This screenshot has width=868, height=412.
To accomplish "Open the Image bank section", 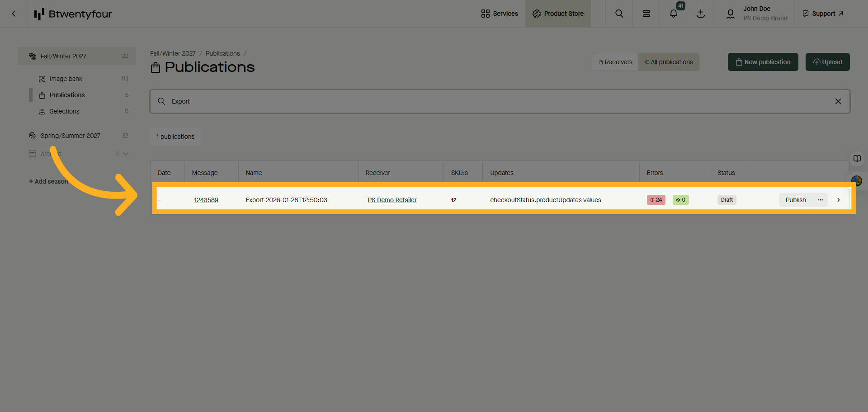I will (x=66, y=78).
